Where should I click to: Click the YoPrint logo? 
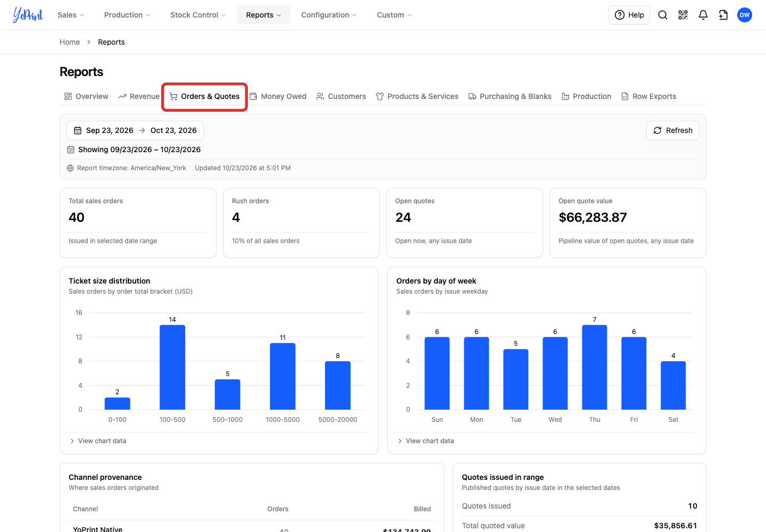[28, 15]
